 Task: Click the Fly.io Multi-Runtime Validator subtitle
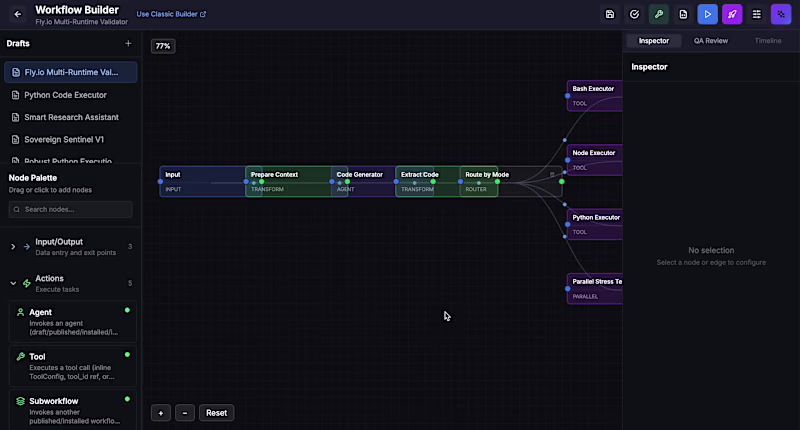tap(82, 22)
